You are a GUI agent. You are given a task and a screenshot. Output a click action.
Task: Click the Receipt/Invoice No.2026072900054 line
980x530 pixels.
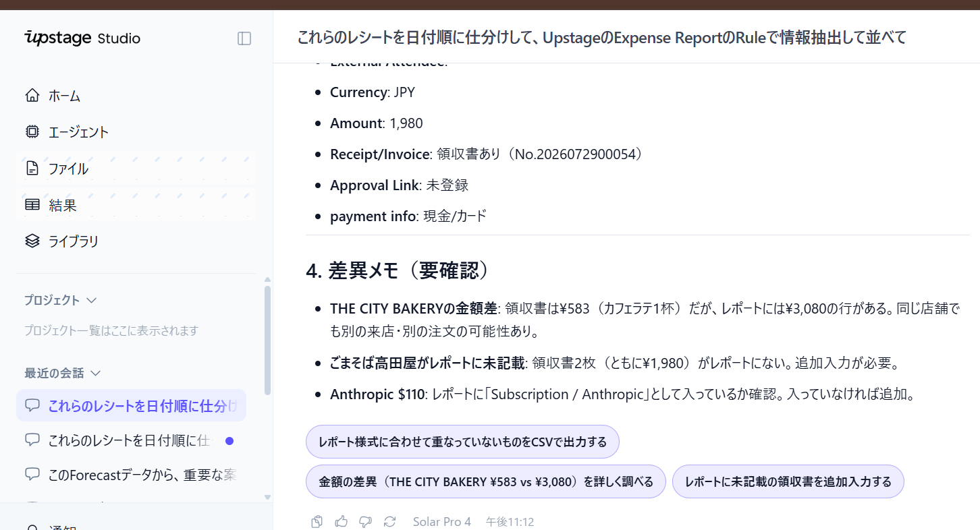pos(487,154)
